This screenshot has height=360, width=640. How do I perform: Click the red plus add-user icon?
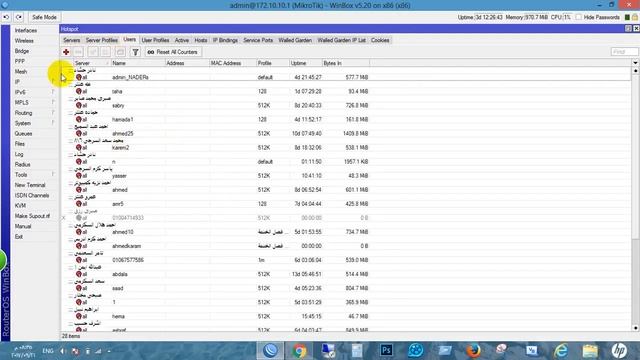point(66,52)
